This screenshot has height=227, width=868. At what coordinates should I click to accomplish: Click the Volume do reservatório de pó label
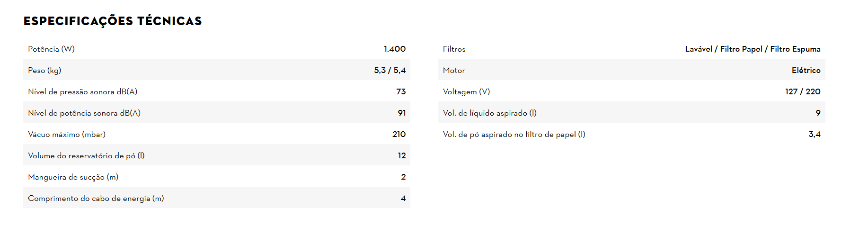(x=86, y=155)
